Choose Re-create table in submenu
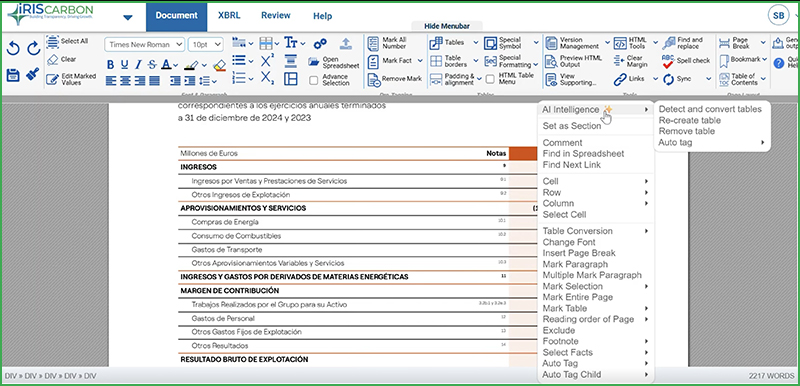The image size is (800, 386). click(x=690, y=120)
